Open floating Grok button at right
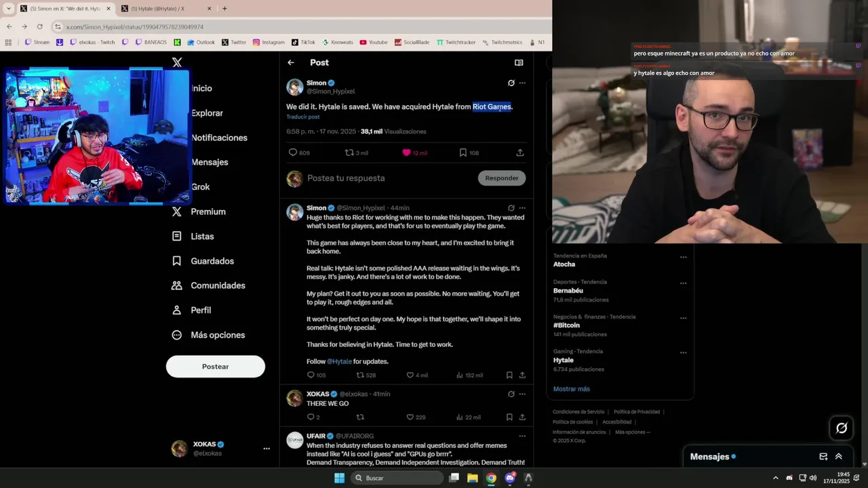868x488 pixels. click(x=842, y=428)
